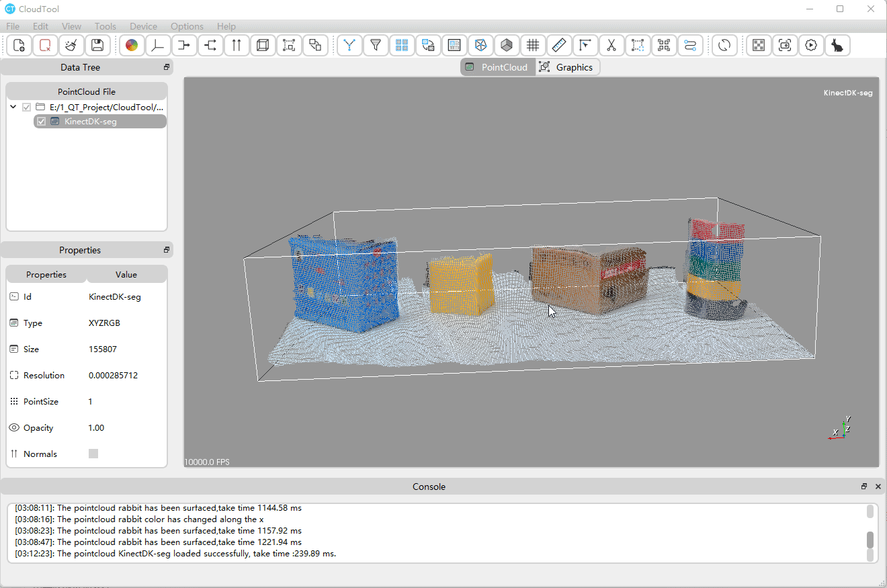Toggle the E:/1_QT_Project folder checkbox
This screenshot has height=588, width=887.
coord(27,107)
